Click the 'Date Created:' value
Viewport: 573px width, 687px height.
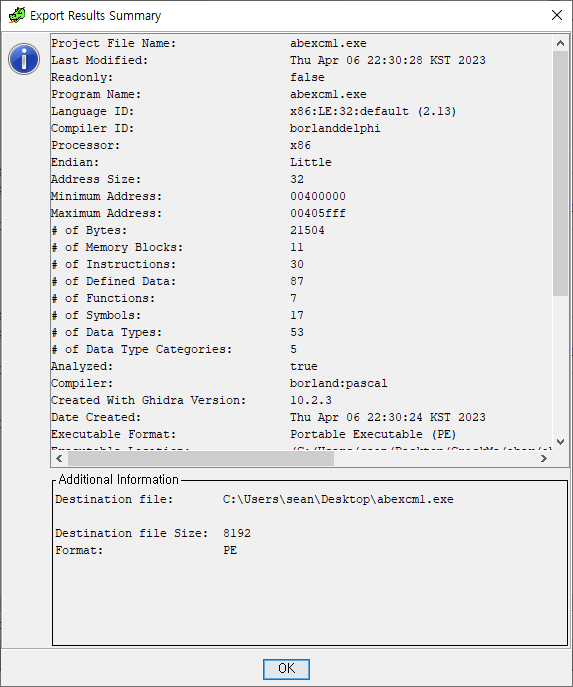coord(388,418)
